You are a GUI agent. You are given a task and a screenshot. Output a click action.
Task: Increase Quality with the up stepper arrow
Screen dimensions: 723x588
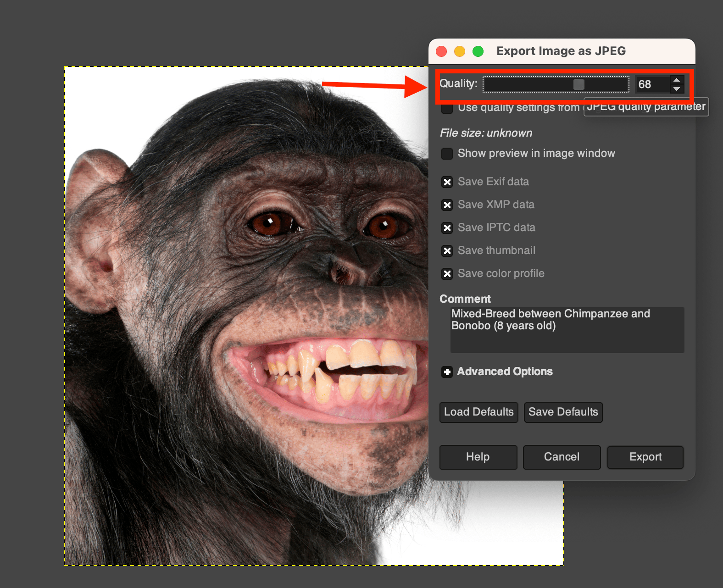click(x=677, y=80)
